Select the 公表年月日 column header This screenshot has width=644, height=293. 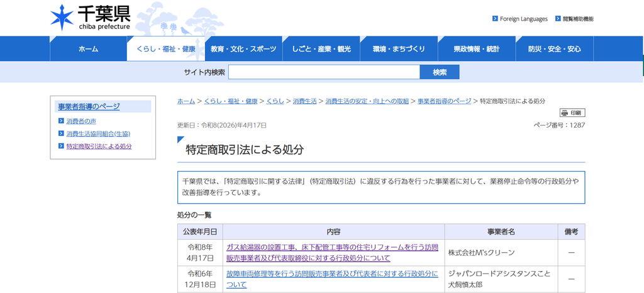tap(200, 232)
